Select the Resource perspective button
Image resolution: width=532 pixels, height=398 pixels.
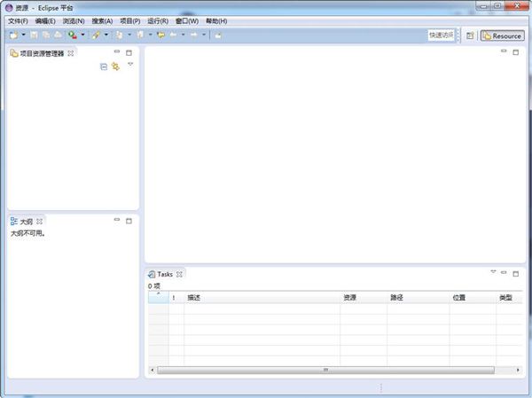502,35
